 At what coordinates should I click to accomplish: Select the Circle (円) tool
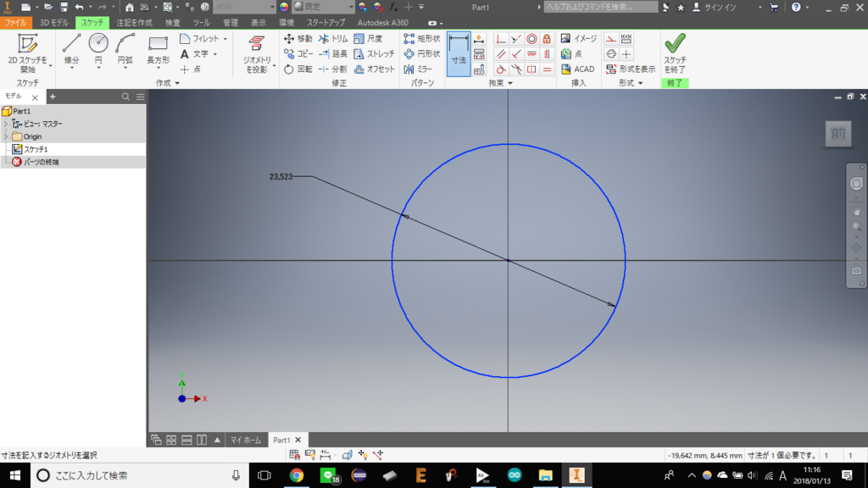98,51
